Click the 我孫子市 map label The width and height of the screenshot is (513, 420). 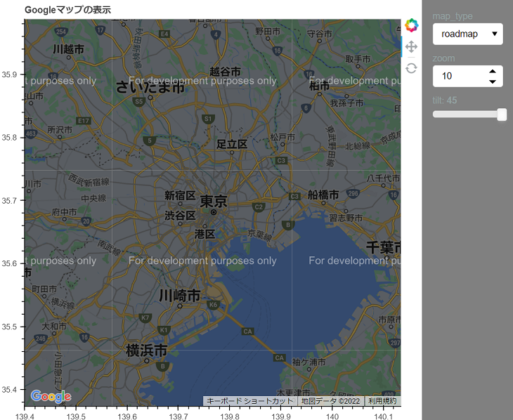(x=346, y=103)
